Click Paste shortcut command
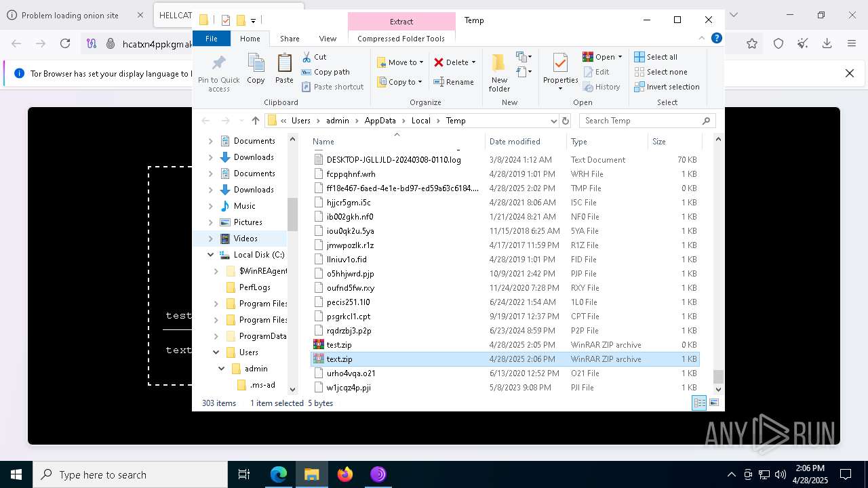The width and height of the screenshot is (868, 488). (332, 87)
